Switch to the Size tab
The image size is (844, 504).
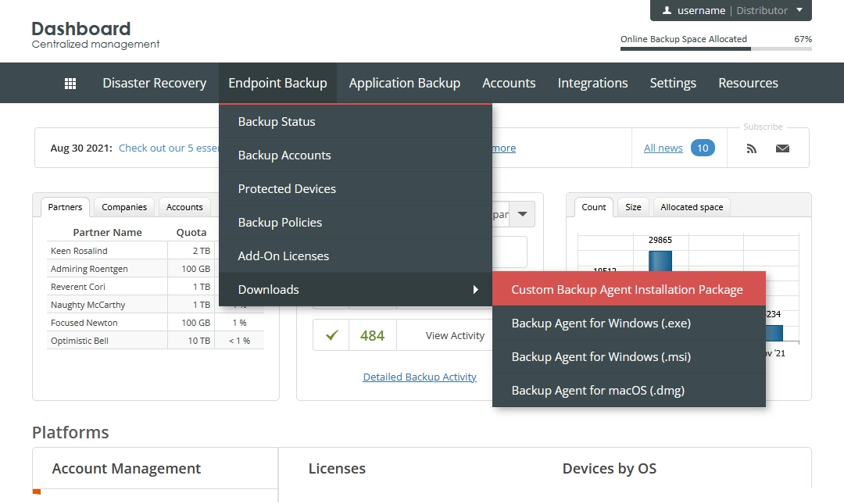point(633,207)
